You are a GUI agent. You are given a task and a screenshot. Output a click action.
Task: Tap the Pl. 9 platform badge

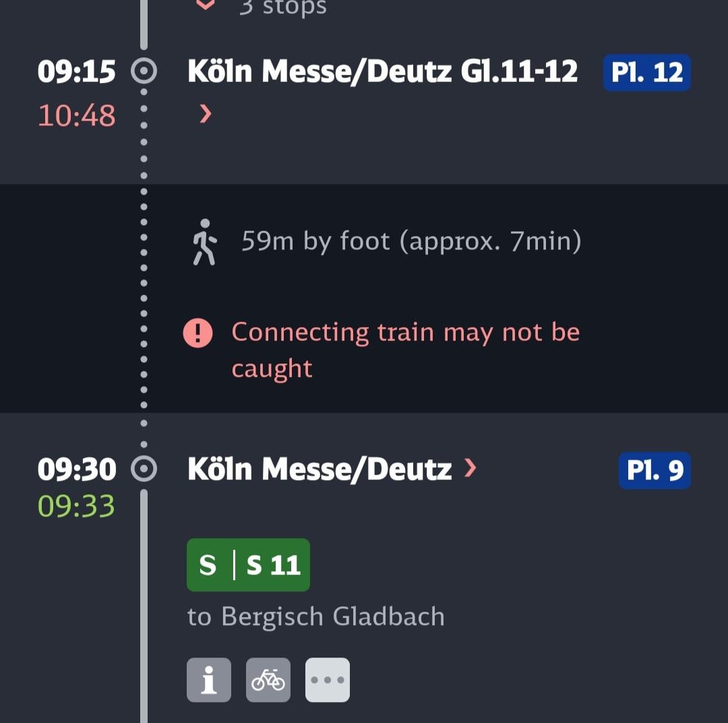(x=655, y=470)
